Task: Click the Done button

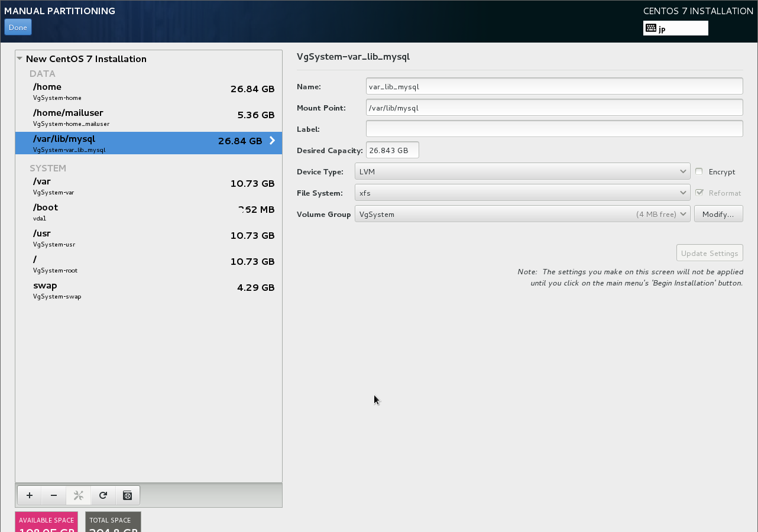Action: (x=18, y=28)
